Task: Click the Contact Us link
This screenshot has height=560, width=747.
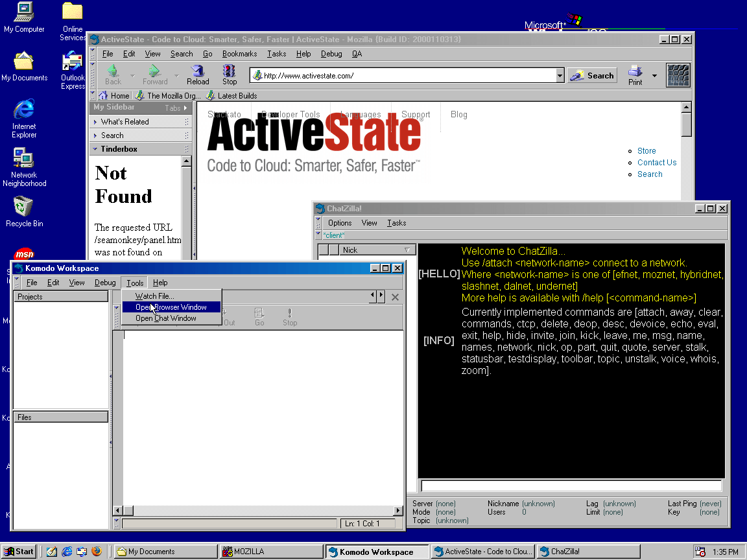Action: click(656, 163)
